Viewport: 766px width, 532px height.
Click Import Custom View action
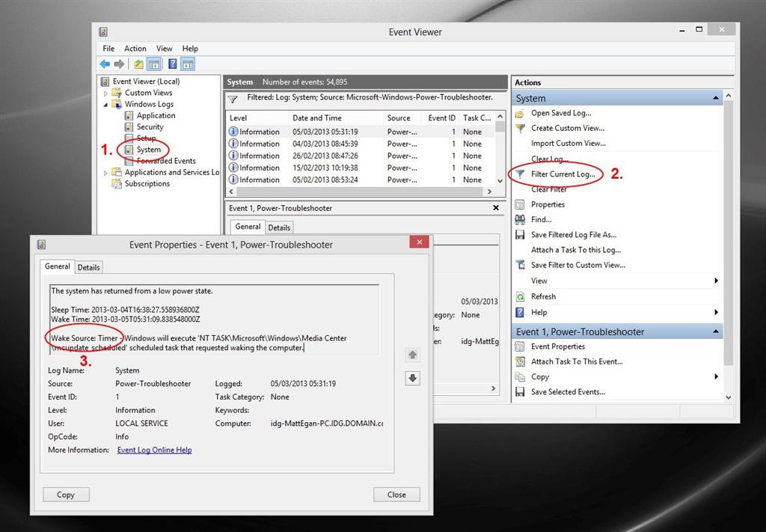[569, 143]
